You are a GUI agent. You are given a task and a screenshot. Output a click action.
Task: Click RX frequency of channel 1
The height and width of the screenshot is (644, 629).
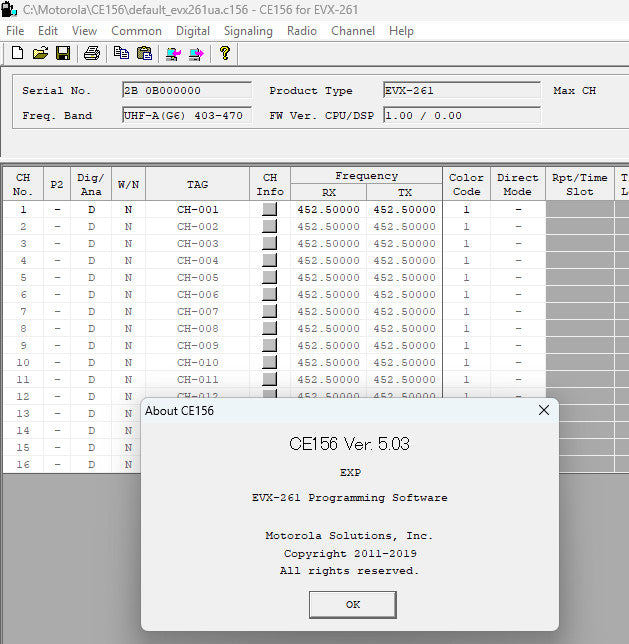point(328,209)
